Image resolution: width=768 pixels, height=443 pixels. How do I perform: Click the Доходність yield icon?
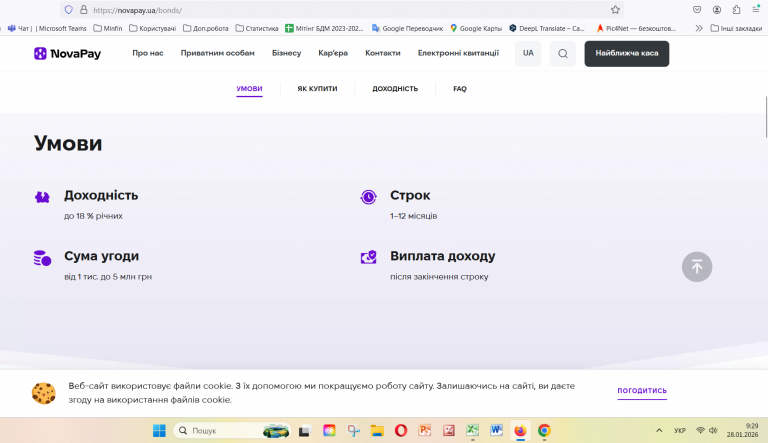pos(42,197)
